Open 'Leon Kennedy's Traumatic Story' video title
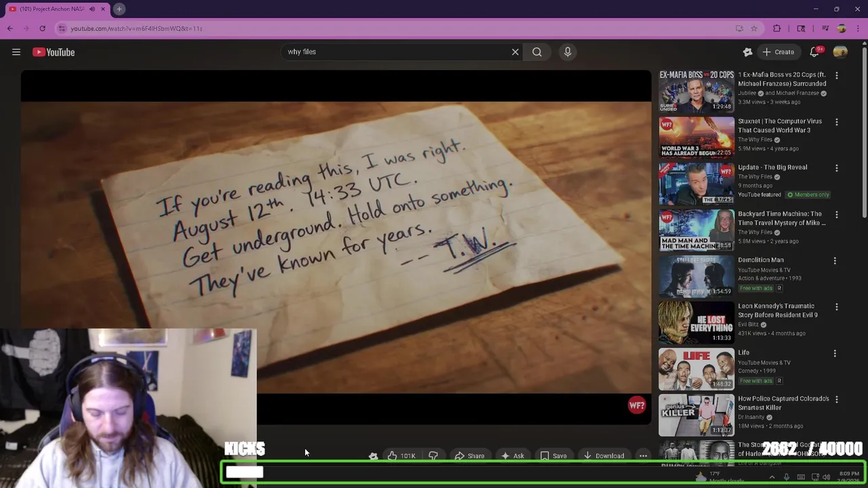Image resolution: width=868 pixels, height=488 pixels. coord(778,310)
